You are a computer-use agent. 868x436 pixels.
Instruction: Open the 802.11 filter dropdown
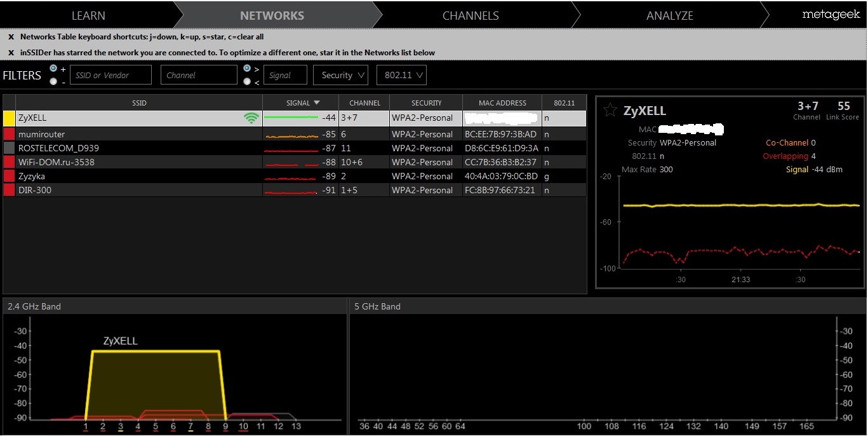[x=401, y=75]
